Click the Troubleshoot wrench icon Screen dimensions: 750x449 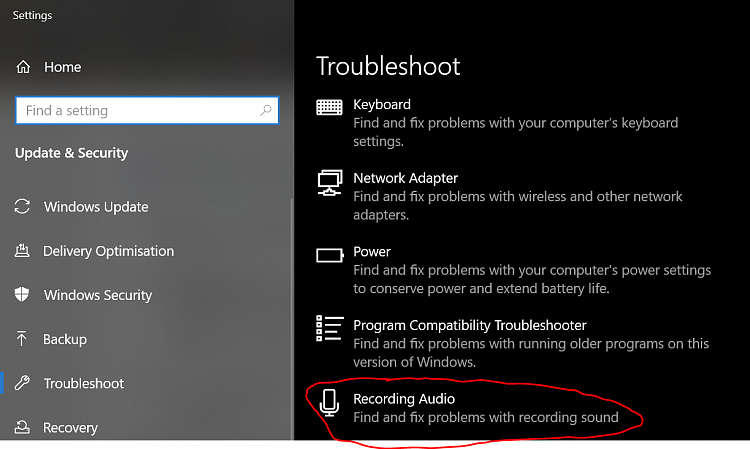(x=22, y=383)
